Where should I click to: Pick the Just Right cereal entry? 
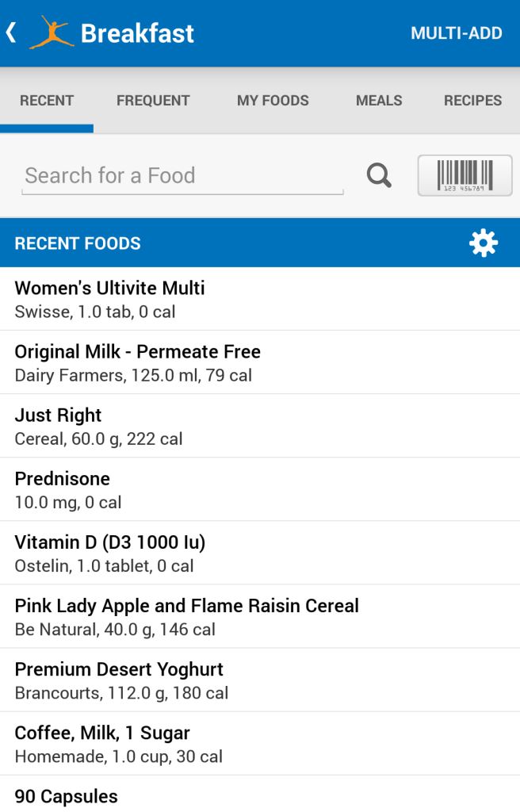[x=260, y=426]
